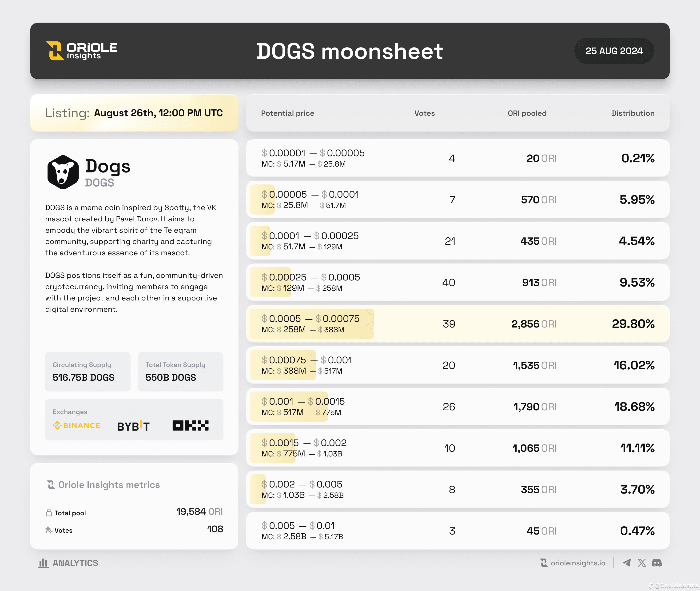Click the Votes column header

[424, 113]
